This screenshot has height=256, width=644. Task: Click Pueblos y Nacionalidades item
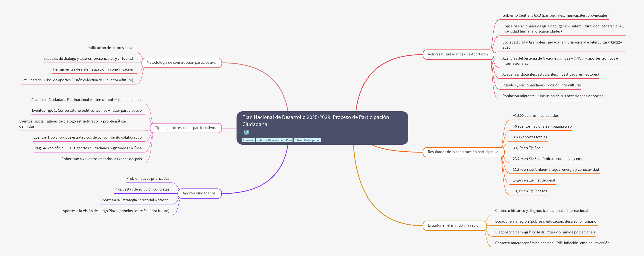tap(542, 85)
